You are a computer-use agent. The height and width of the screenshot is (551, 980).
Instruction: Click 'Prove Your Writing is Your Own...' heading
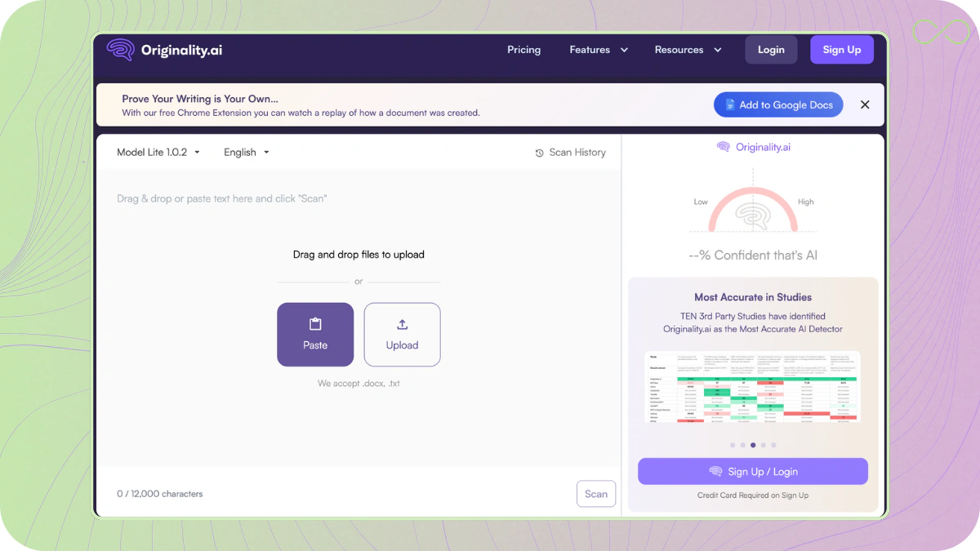point(200,99)
